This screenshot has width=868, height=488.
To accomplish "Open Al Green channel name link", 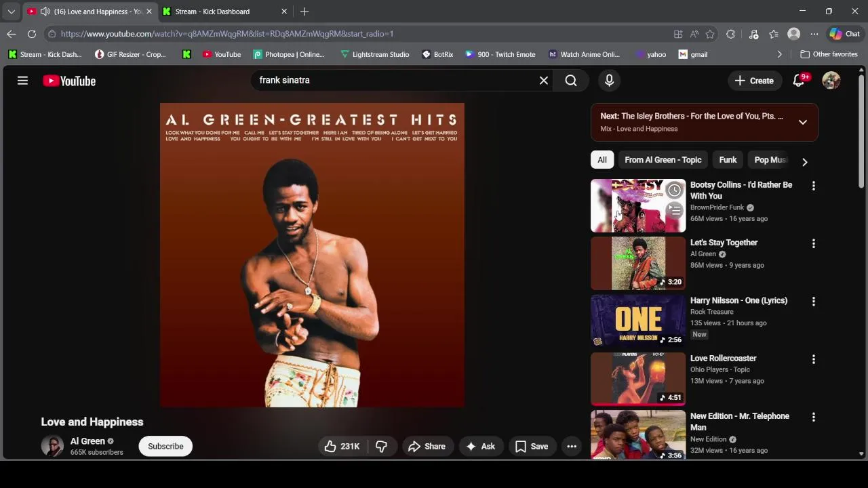I will point(87,441).
